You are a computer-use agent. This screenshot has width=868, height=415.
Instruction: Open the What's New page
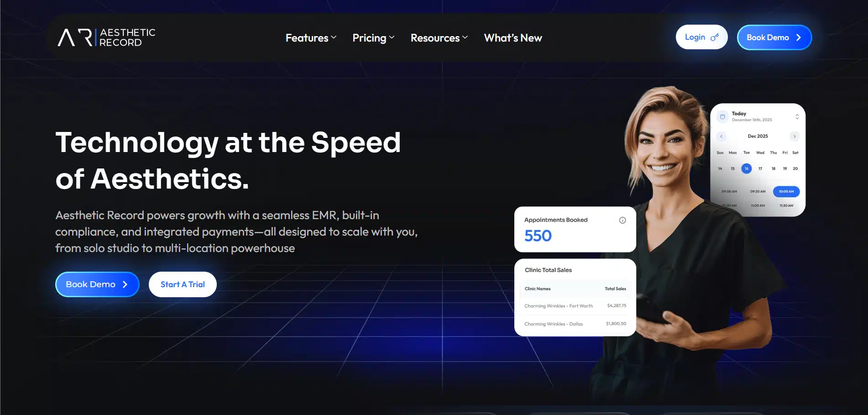[513, 38]
